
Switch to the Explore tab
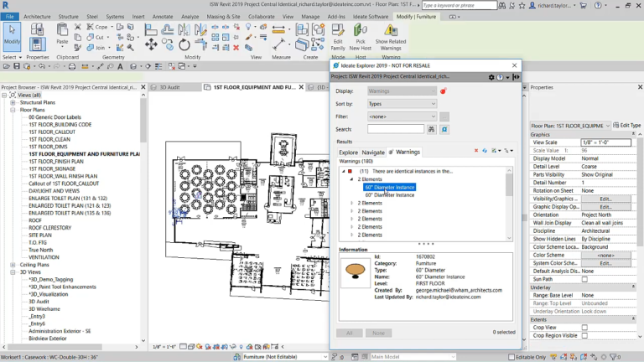[x=348, y=153]
